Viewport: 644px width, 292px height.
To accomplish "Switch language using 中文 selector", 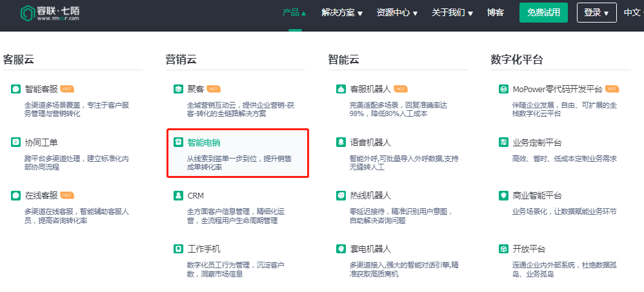I will [632, 13].
